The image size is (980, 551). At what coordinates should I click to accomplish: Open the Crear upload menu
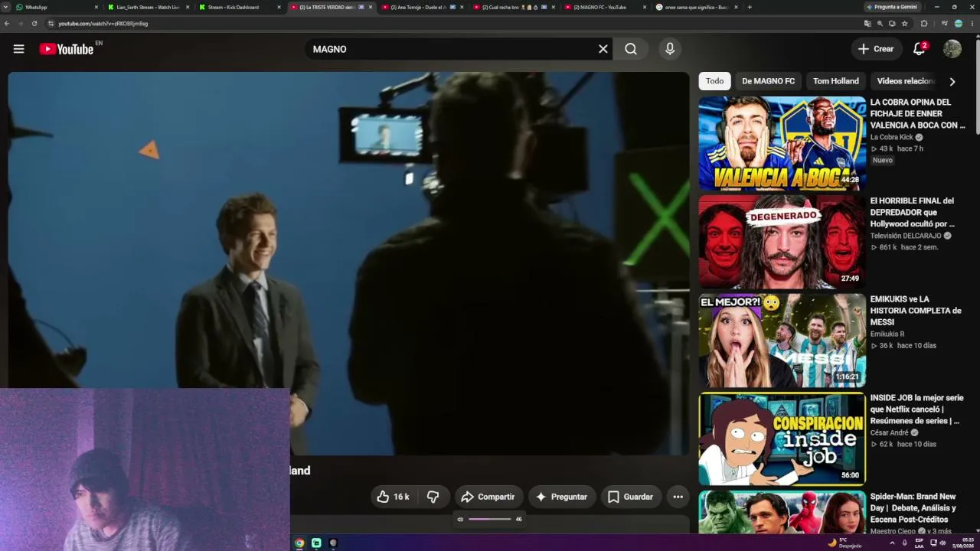pos(877,49)
